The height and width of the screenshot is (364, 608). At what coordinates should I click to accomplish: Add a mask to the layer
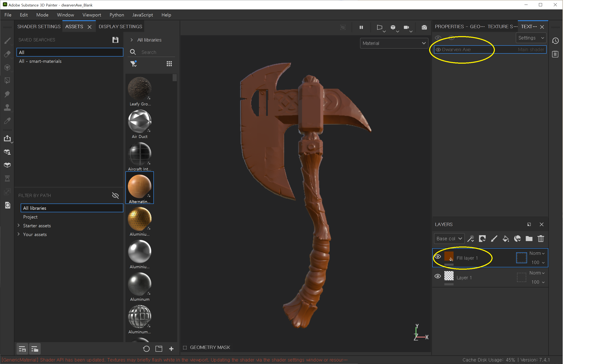(x=482, y=238)
